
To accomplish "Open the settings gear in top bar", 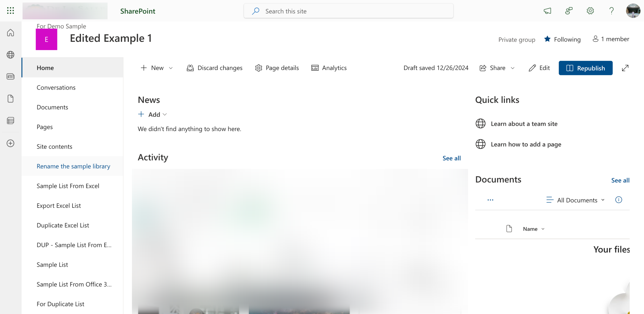I will (x=590, y=11).
